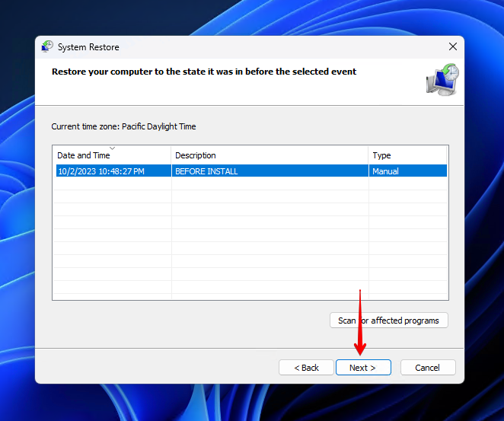Click the System Restore title text
Image resolution: width=504 pixels, height=421 pixels.
coord(88,47)
